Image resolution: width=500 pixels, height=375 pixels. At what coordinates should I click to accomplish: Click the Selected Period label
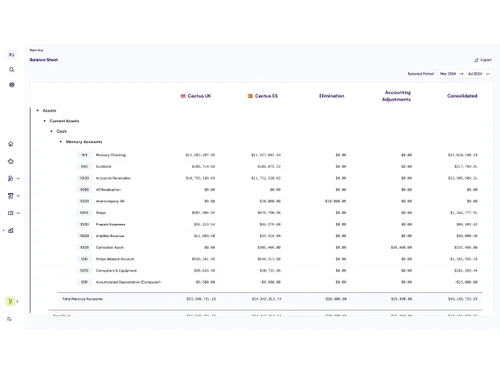pos(421,74)
